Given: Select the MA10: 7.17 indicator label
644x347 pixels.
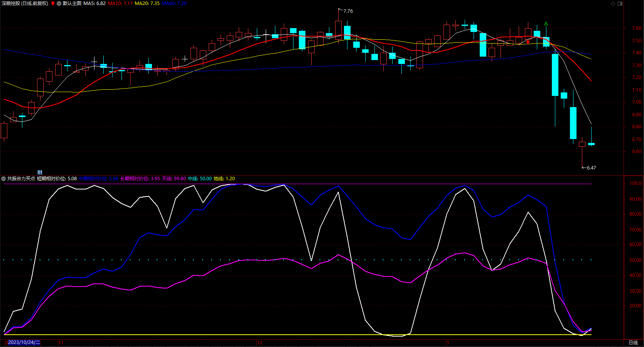Looking at the screenshot, I should point(120,3).
